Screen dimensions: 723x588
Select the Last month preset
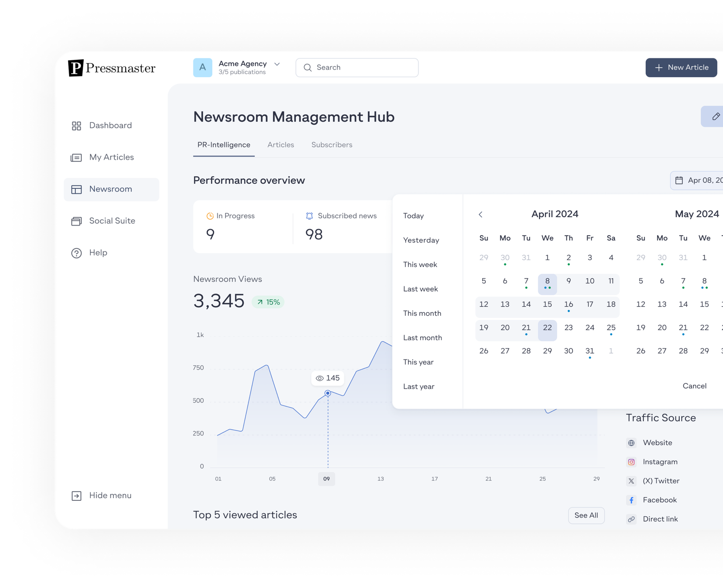tap(423, 338)
